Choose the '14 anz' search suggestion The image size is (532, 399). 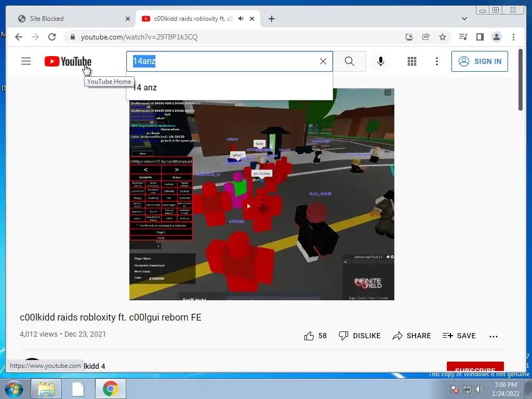point(229,87)
